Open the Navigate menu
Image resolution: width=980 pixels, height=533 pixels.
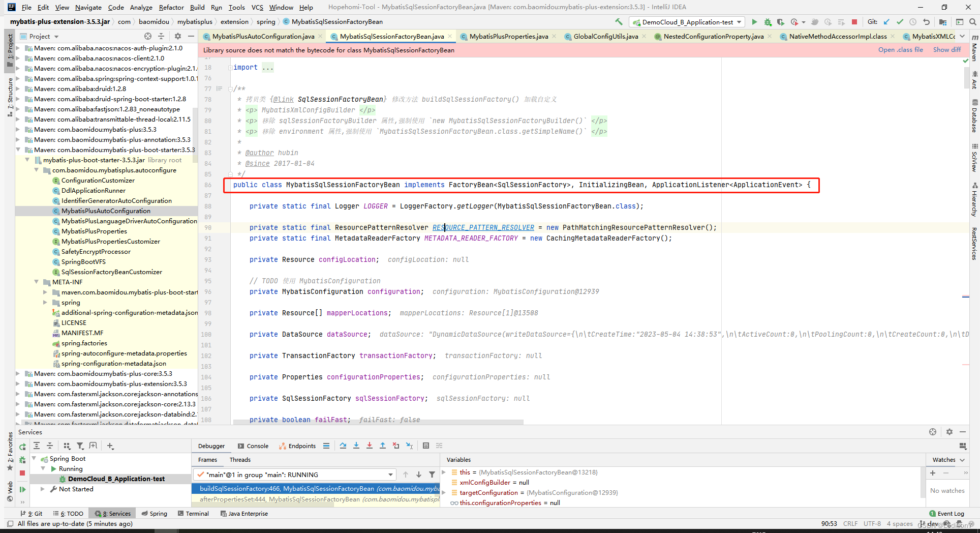pyautogui.click(x=88, y=7)
